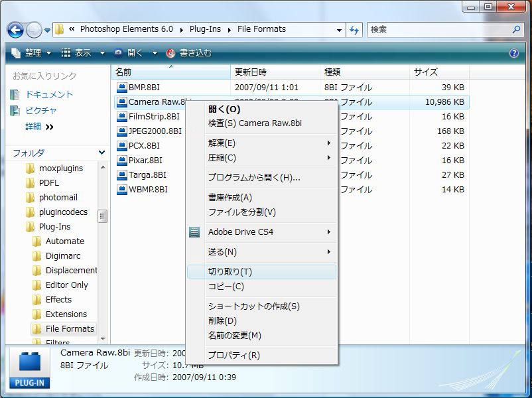This screenshot has width=532, height=398.
Task: Sort by サイズ column header
Action: [440, 72]
